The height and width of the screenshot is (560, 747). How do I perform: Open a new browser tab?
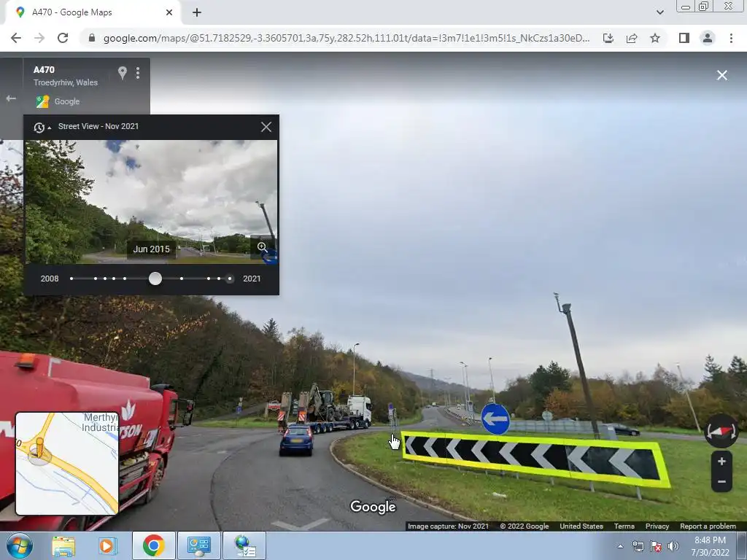pos(197,13)
